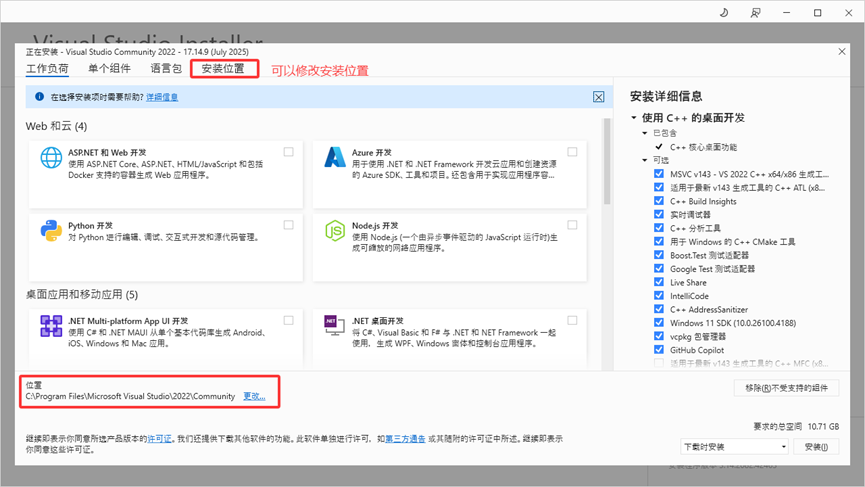Check the .NET Multi-platform App UI workload

click(x=289, y=320)
